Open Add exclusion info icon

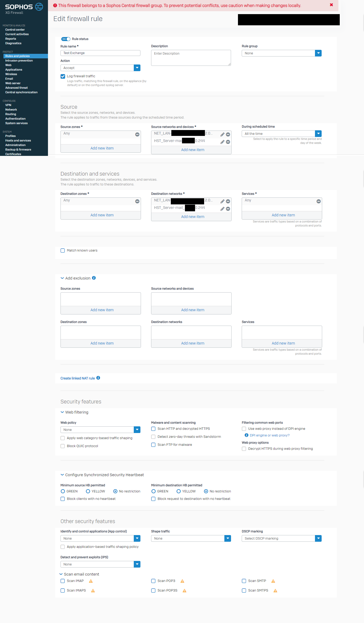click(x=94, y=278)
